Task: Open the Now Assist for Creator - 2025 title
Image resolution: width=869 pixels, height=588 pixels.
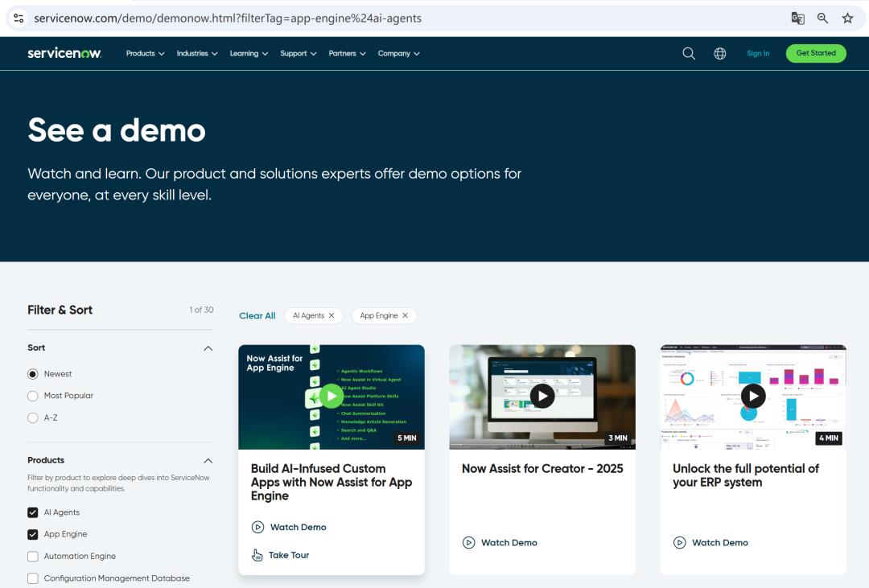Action: [x=542, y=469]
